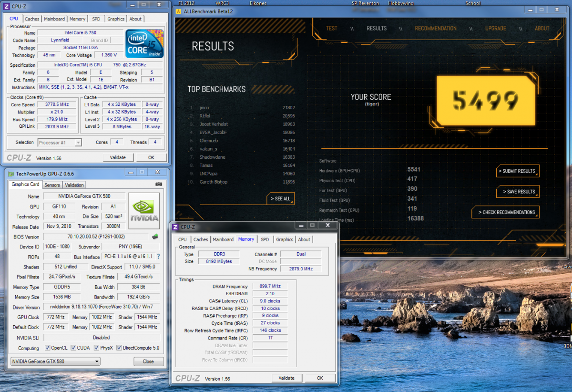The height and width of the screenshot is (392, 572).
Task: Click the SUBMIT RESULTS button
Action: pyautogui.click(x=518, y=171)
